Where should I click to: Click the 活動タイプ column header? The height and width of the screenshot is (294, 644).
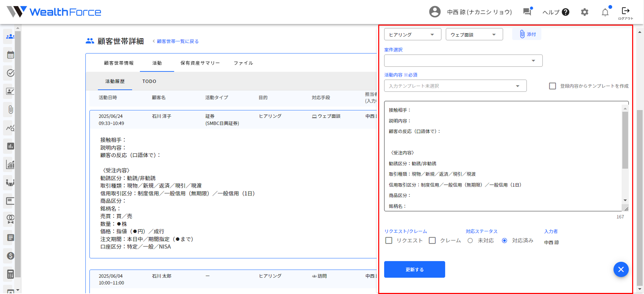tap(216, 97)
